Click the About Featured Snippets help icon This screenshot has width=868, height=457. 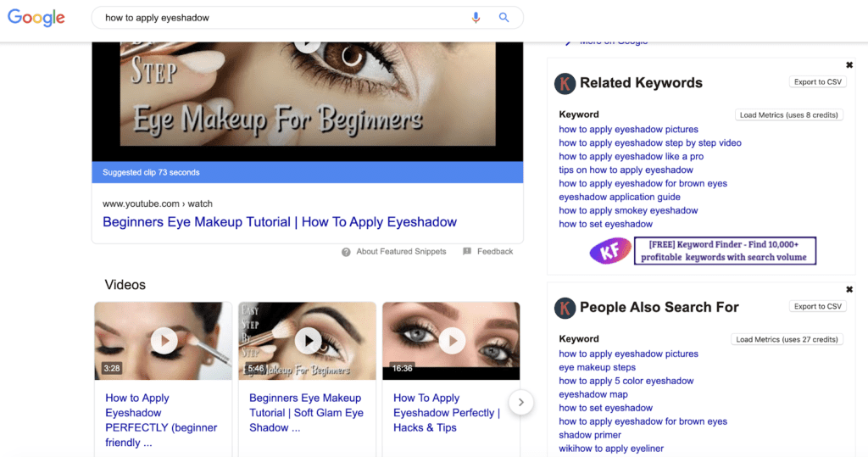tap(346, 252)
